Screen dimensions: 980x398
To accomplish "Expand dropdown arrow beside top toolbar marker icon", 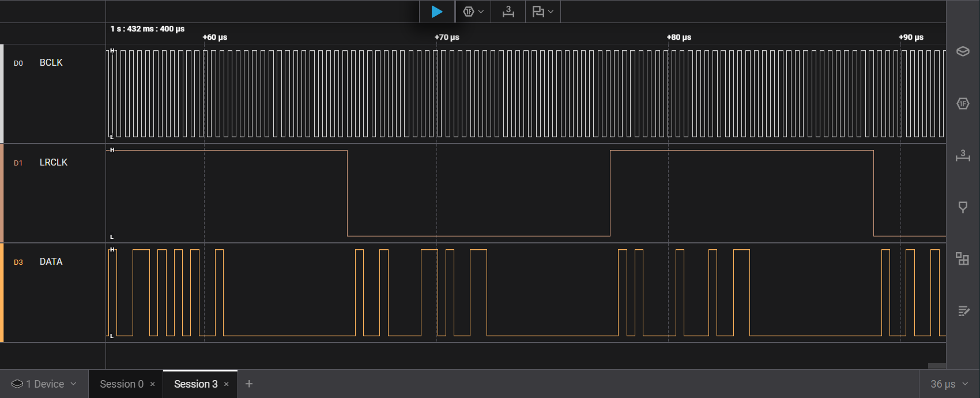I will pyautogui.click(x=551, y=12).
